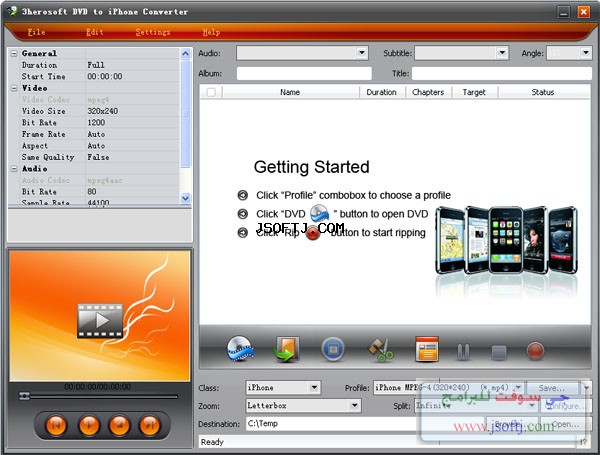600x455 pixels.
Task: Open the clip trim scissors tool
Action: (x=380, y=349)
